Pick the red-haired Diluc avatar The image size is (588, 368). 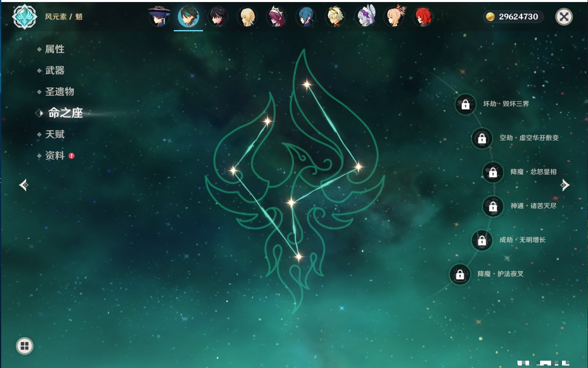(x=423, y=17)
